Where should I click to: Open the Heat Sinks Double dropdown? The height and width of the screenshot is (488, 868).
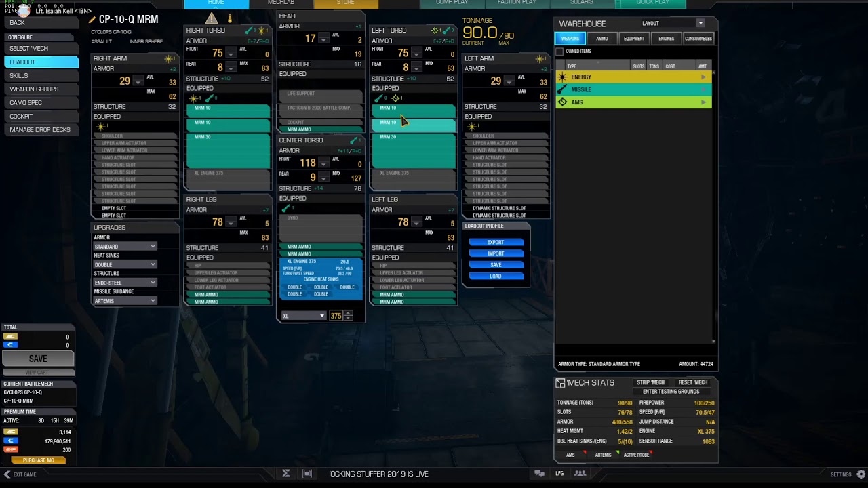pyautogui.click(x=125, y=264)
